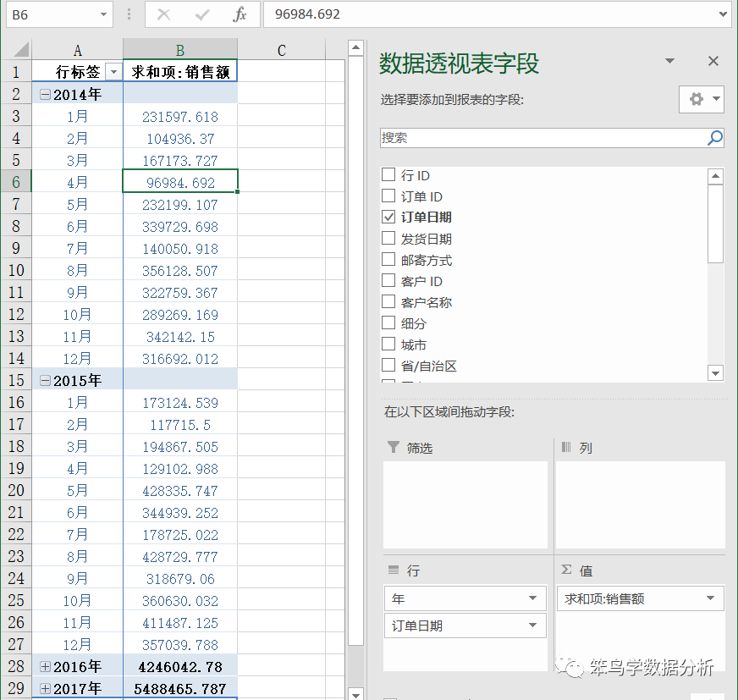This screenshot has width=738, height=700.
Task: Click cell with value 231597.618
Action: tap(180, 116)
